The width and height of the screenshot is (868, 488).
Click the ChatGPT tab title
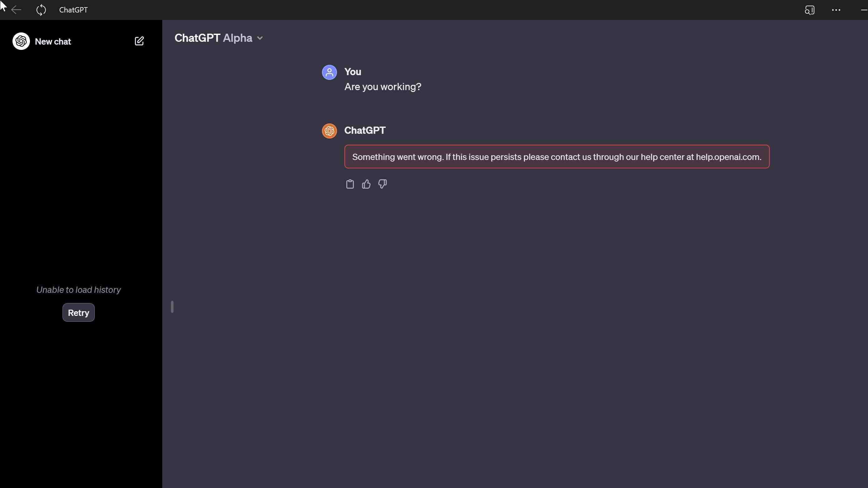click(x=73, y=10)
